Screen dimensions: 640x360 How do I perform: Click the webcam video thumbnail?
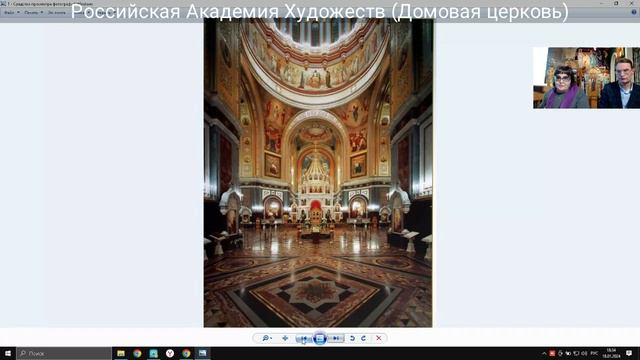coord(587,78)
